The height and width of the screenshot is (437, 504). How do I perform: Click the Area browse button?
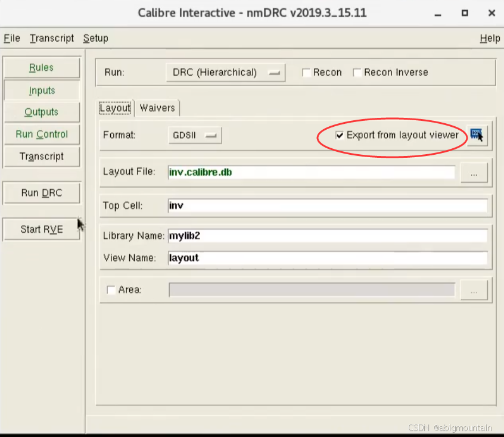[x=474, y=290]
